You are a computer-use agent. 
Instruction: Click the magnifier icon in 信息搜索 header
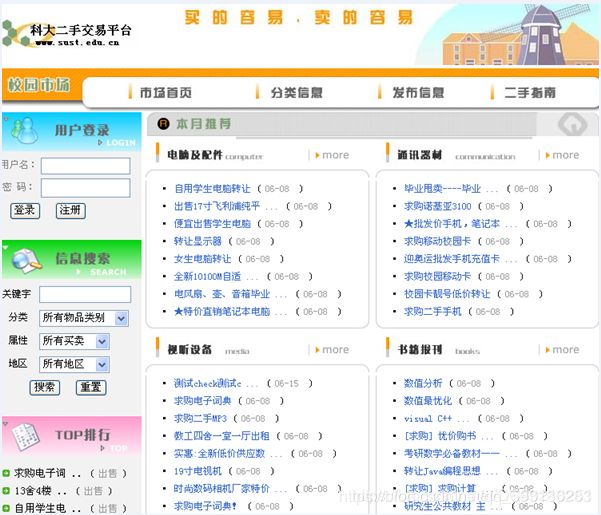click(26, 261)
